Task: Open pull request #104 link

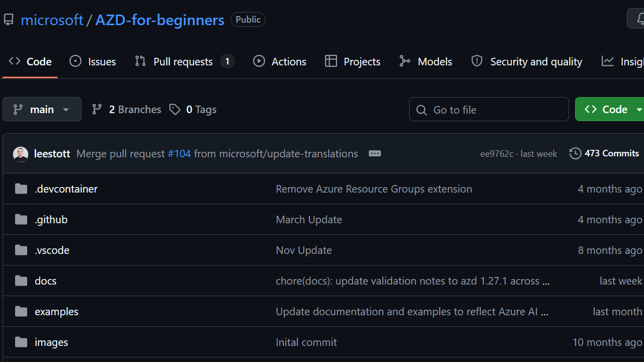Action: [x=179, y=153]
